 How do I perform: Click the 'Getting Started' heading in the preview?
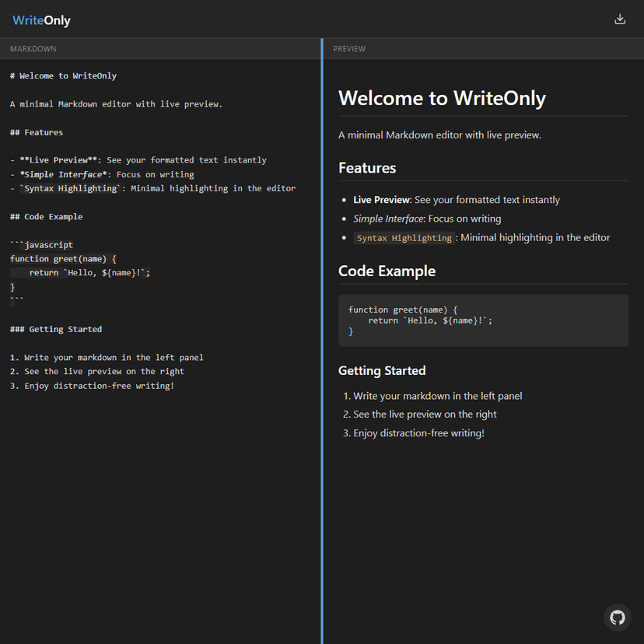(382, 371)
